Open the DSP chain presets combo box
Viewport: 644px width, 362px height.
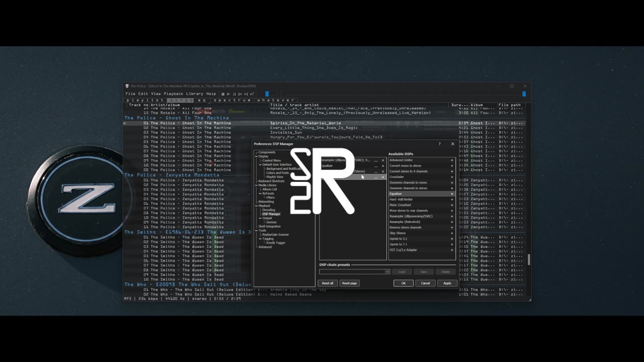355,271
